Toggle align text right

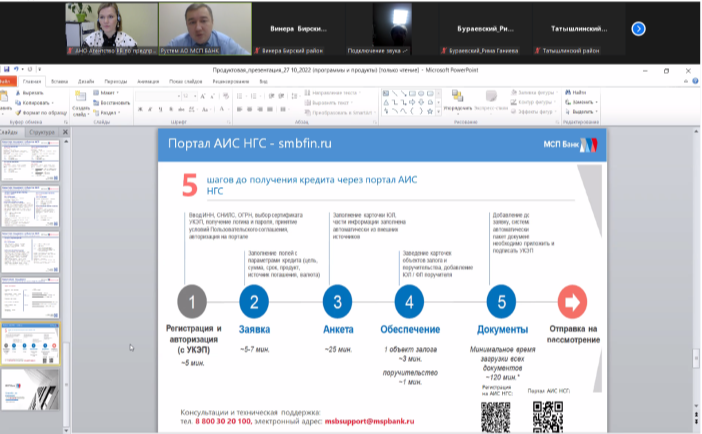pos(260,109)
